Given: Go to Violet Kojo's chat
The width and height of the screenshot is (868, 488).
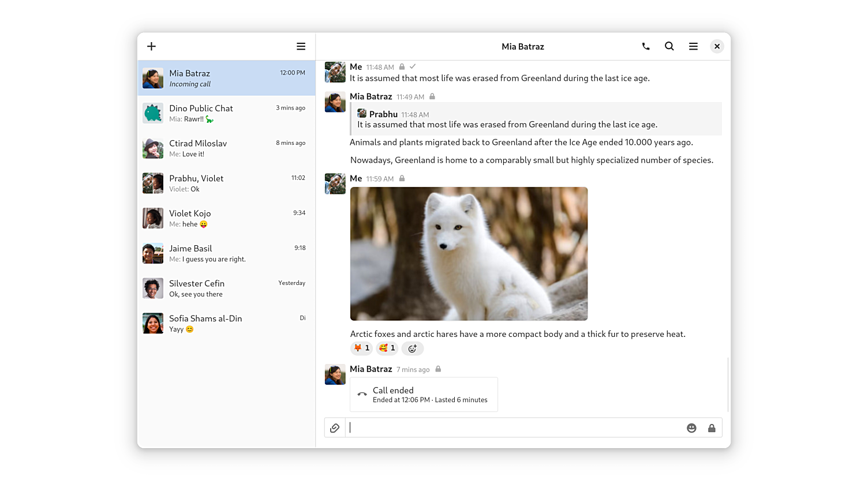Looking at the screenshot, I should [226, 219].
